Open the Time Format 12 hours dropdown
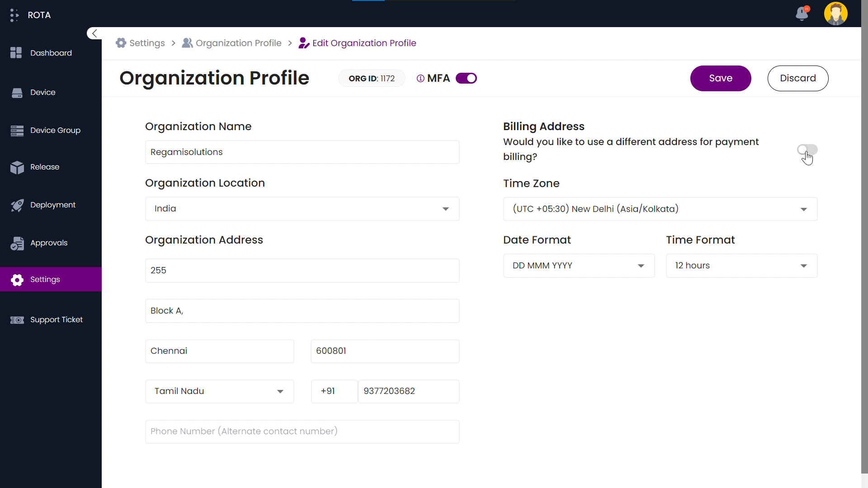The image size is (868, 488). coord(741,266)
